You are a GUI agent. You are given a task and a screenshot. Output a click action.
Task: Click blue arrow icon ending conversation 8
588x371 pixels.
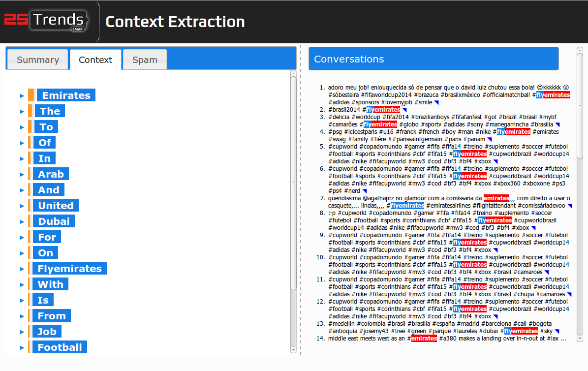tap(533, 228)
